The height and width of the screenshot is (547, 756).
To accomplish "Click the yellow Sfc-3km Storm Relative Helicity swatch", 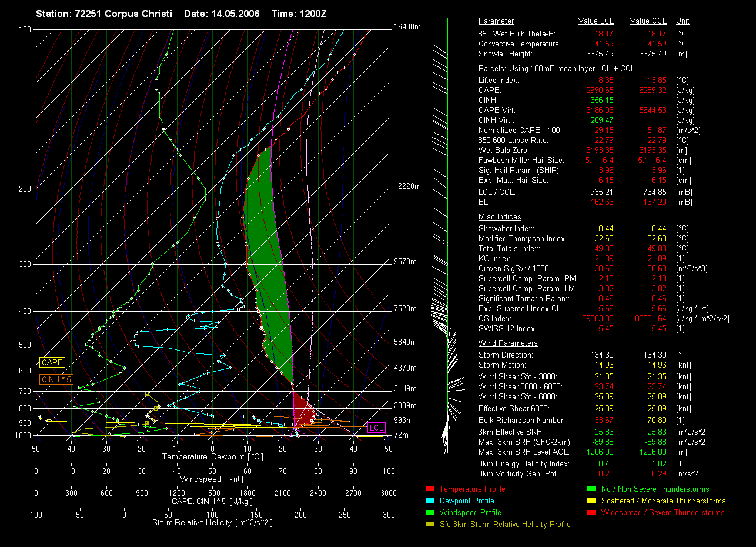I will pyautogui.click(x=429, y=524).
